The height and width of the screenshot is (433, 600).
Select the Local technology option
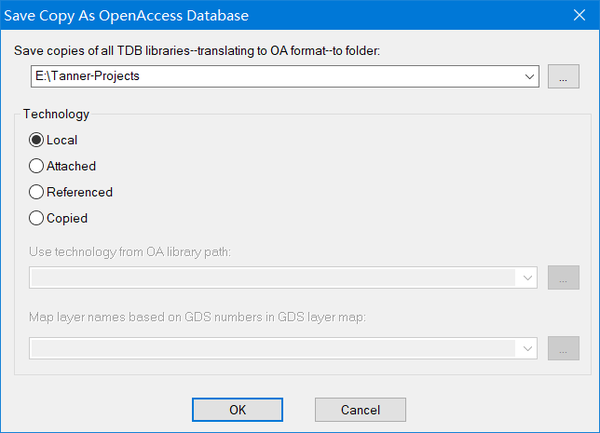pyautogui.click(x=38, y=140)
